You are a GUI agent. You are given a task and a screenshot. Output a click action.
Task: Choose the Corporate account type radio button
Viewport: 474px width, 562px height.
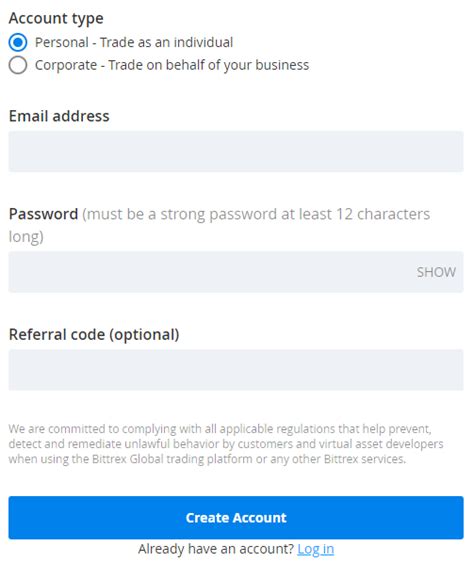coord(18,65)
